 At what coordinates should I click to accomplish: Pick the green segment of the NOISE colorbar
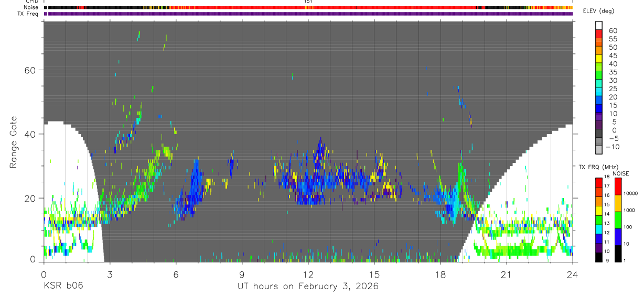[618, 219]
